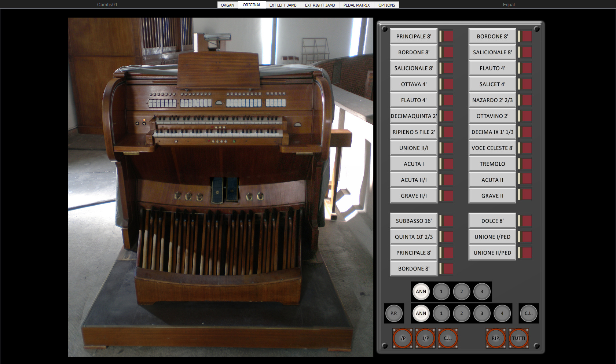Toggle the OTTAVA 4' stop
Image resolution: width=616 pixels, height=364 pixels.
[414, 84]
